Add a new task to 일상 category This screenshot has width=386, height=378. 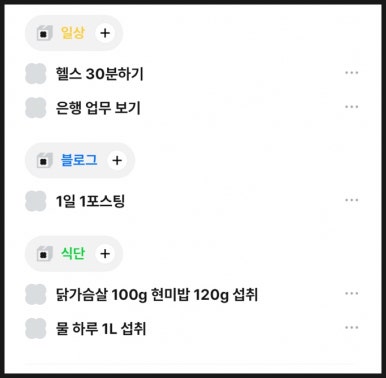click(105, 33)
